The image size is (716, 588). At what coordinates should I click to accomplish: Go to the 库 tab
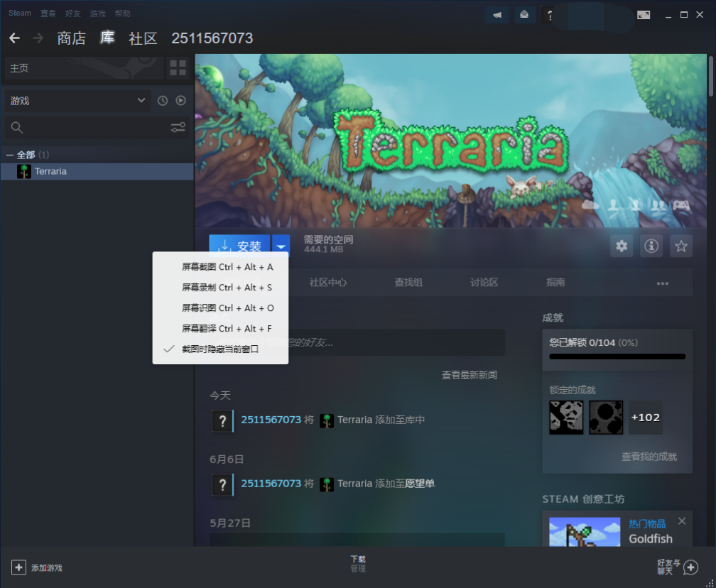coord(107,38)
